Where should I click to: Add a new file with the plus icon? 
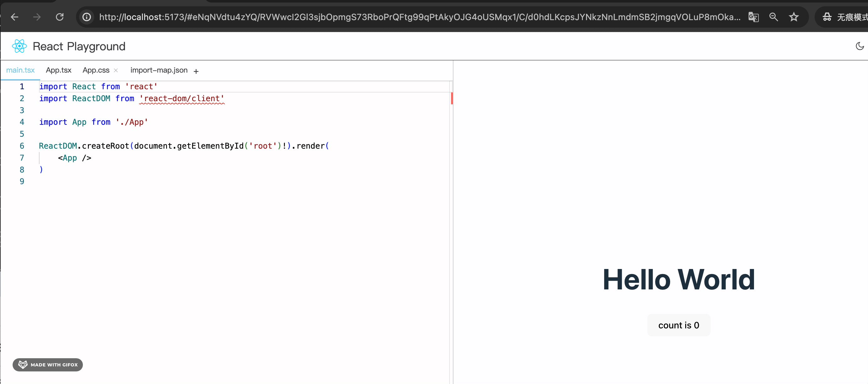(196, 71)
